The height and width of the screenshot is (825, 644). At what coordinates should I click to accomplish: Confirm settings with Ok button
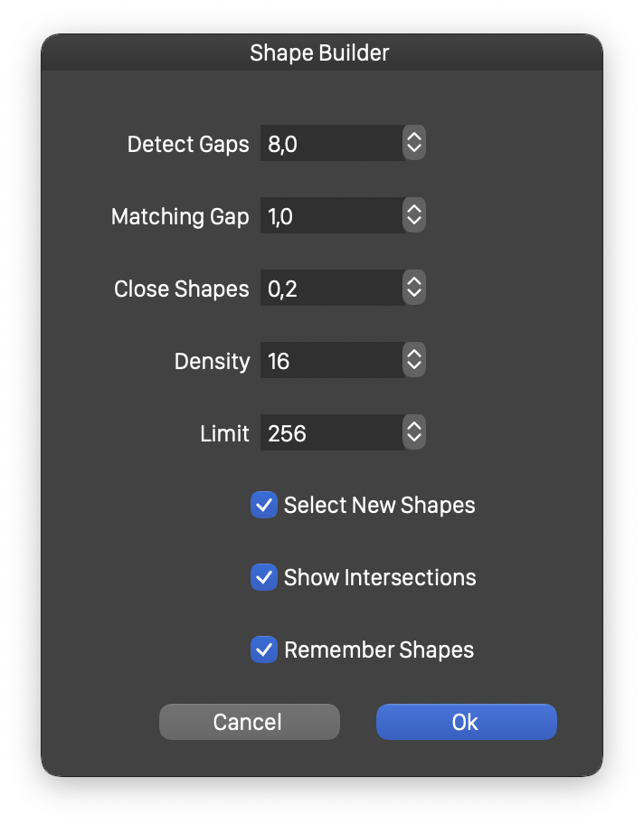[x=466, y=722]
